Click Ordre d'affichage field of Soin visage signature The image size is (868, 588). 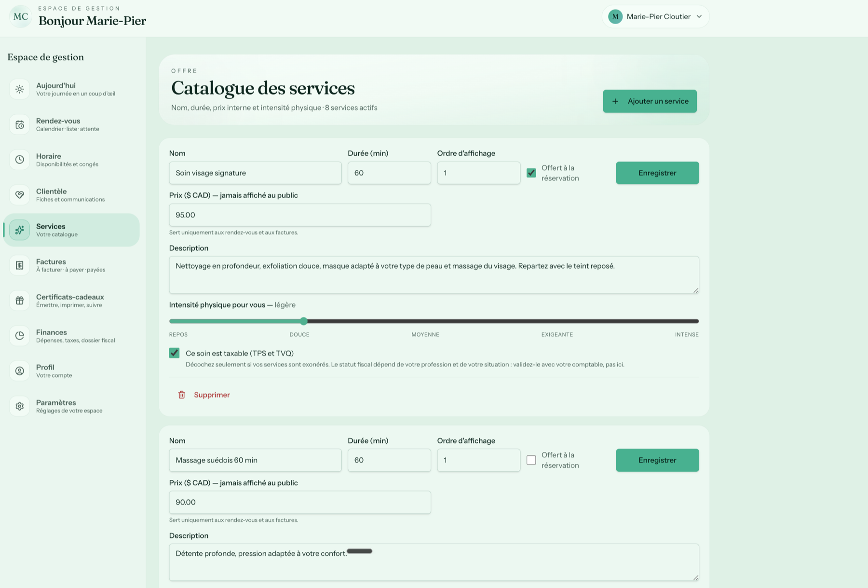click(478, 173)
